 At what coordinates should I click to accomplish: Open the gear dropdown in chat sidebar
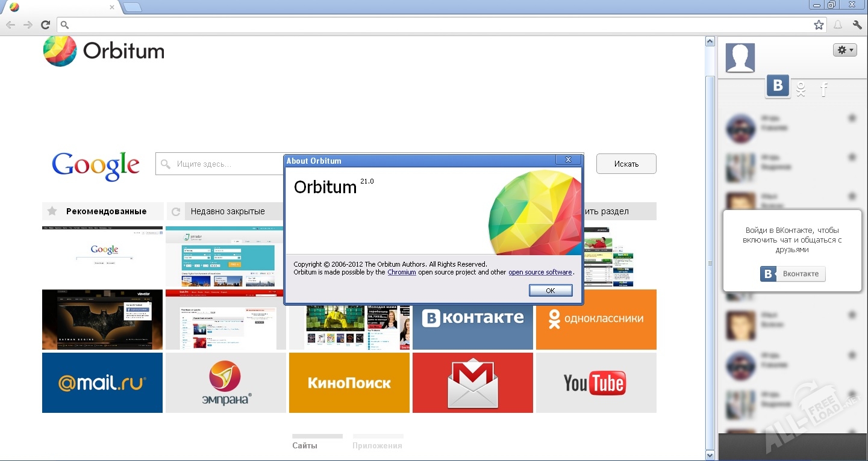pyautogui.click(x=845, y=50)
